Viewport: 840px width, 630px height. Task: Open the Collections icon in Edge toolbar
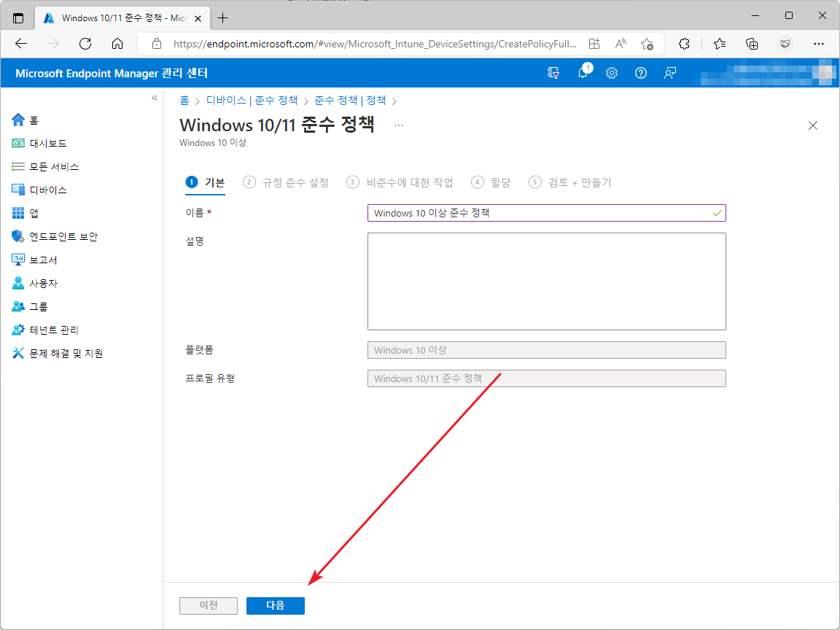coord(752,44)
